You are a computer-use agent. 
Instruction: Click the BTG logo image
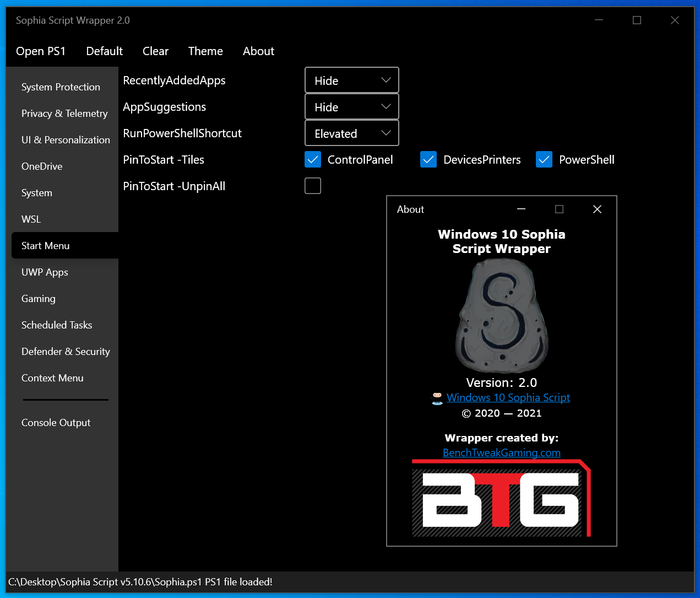(502, 498)
